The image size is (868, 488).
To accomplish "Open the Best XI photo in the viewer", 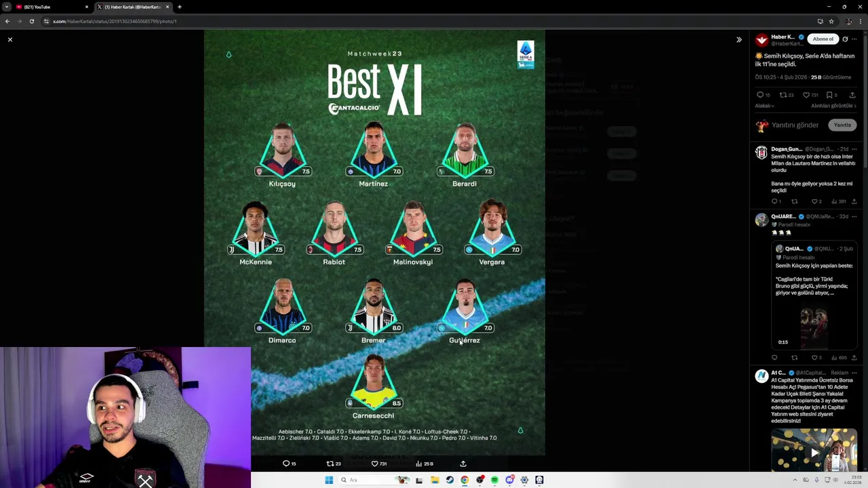I will [x=374, y=242].
